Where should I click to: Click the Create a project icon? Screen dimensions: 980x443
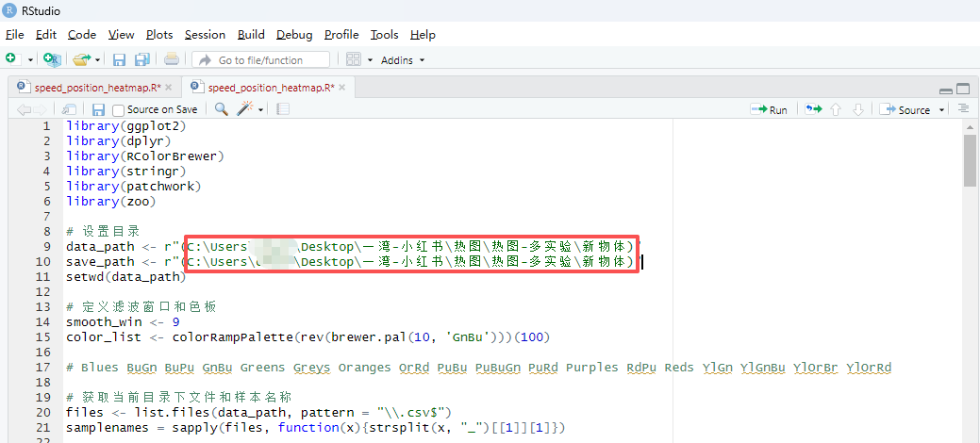click(51, 59)
